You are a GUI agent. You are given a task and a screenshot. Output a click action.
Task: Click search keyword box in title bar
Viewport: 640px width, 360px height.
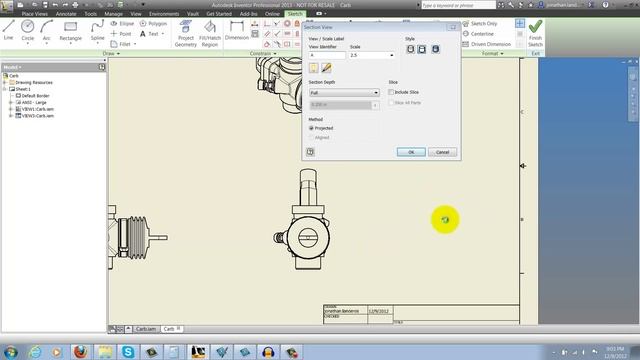pos(458,5)
